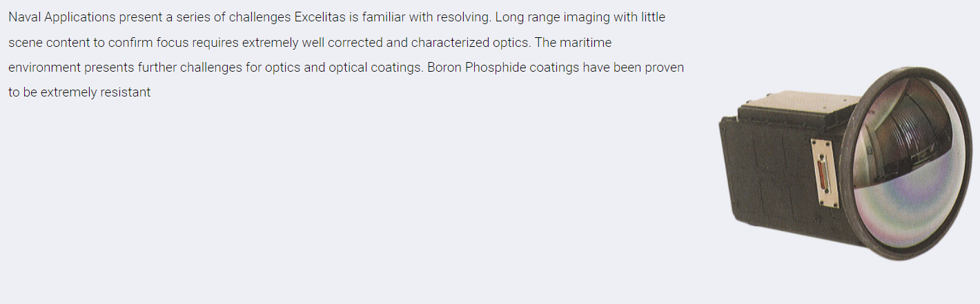Image resolution: width=980 pixels, height=304 pixels.
Task: Click the words "extremely resistant" on the last line
Action: click(x=96, y=92)
